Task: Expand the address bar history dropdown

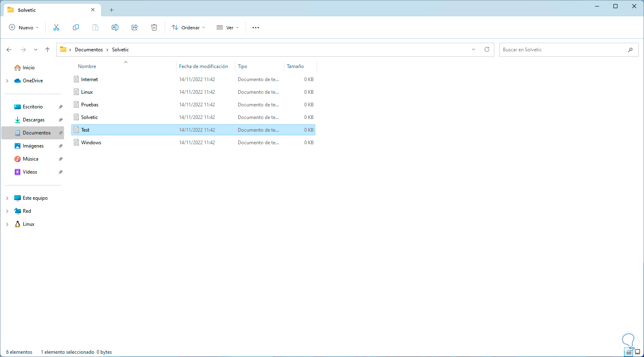Action: pos(474,50)
